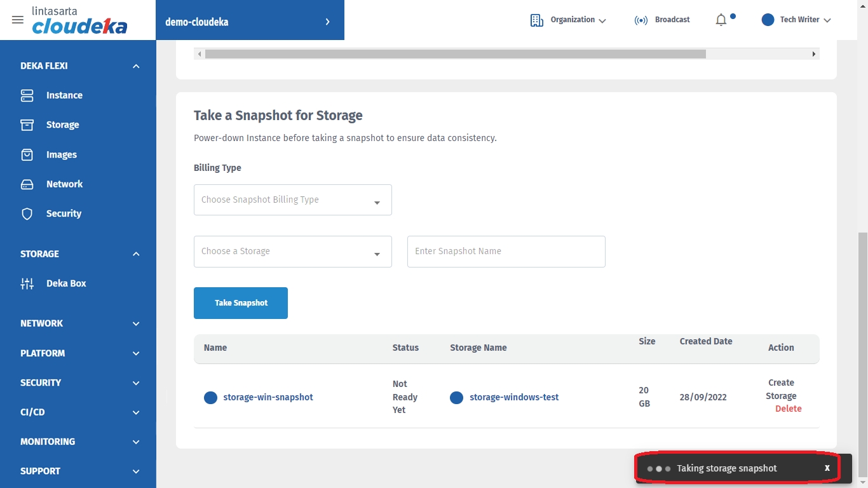Open the notifications bell icon
This screenshot has height=488, width=868.
721,20
